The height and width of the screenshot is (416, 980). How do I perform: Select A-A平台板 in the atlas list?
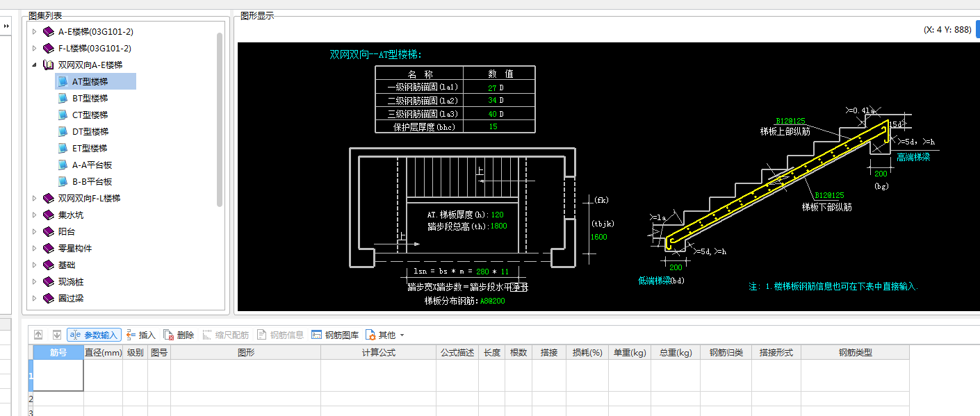(x=92, y=165)
